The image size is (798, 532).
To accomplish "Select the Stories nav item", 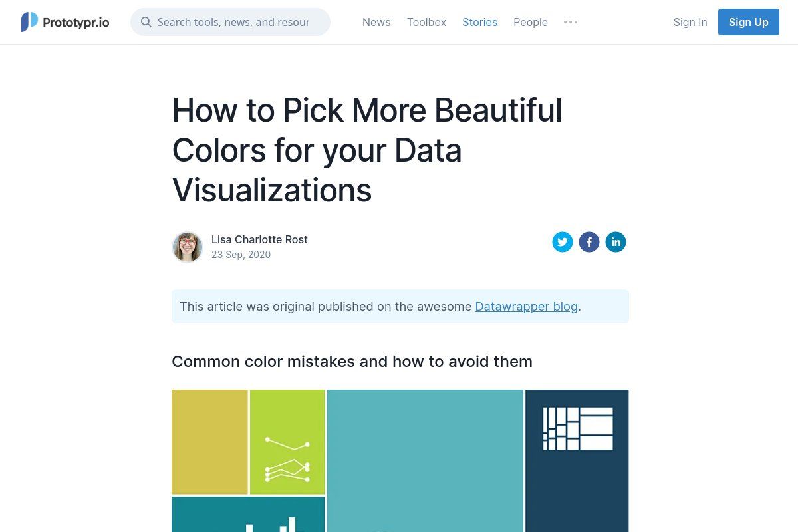I will tap(479, 22).
